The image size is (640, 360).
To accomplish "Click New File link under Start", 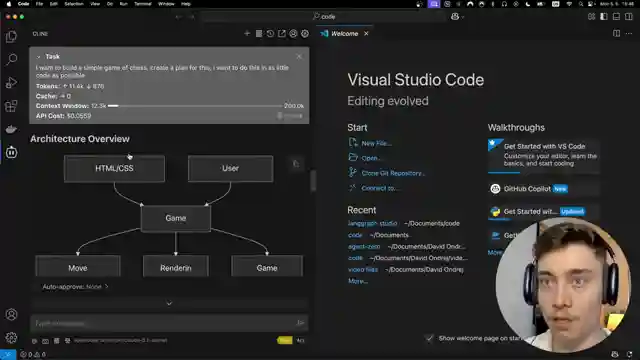I will pyautogui.click(x=376, y=143).
